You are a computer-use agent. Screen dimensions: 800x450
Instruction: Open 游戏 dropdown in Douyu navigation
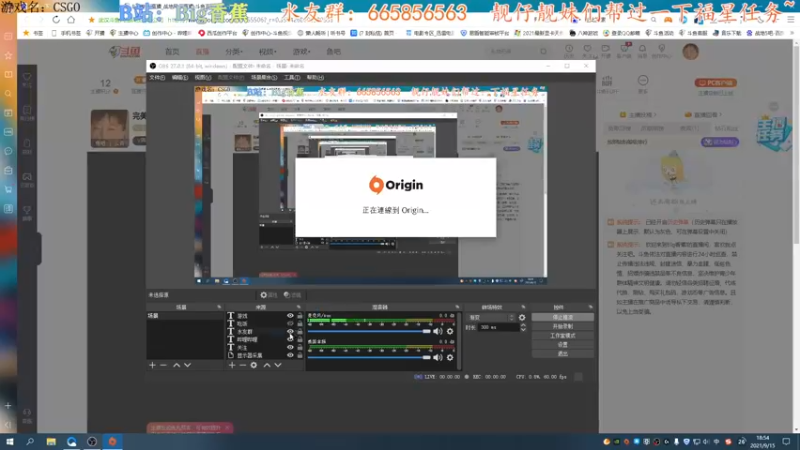click(301, 52)
